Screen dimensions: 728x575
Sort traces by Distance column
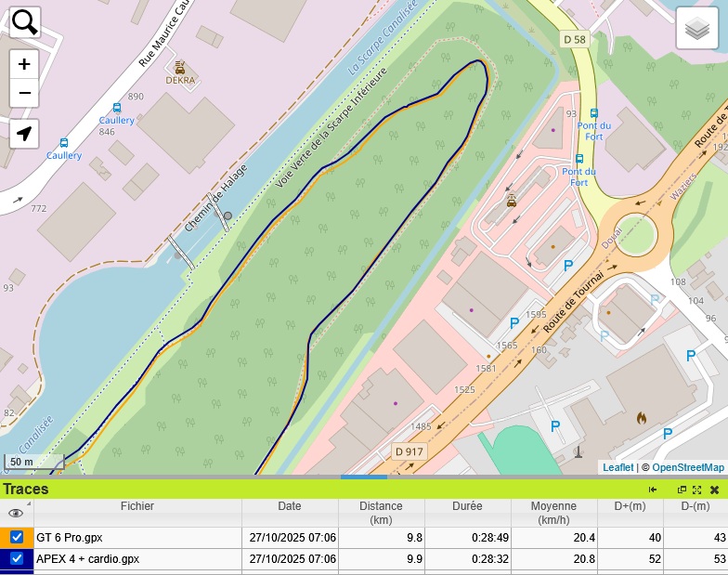click(381, 513)
